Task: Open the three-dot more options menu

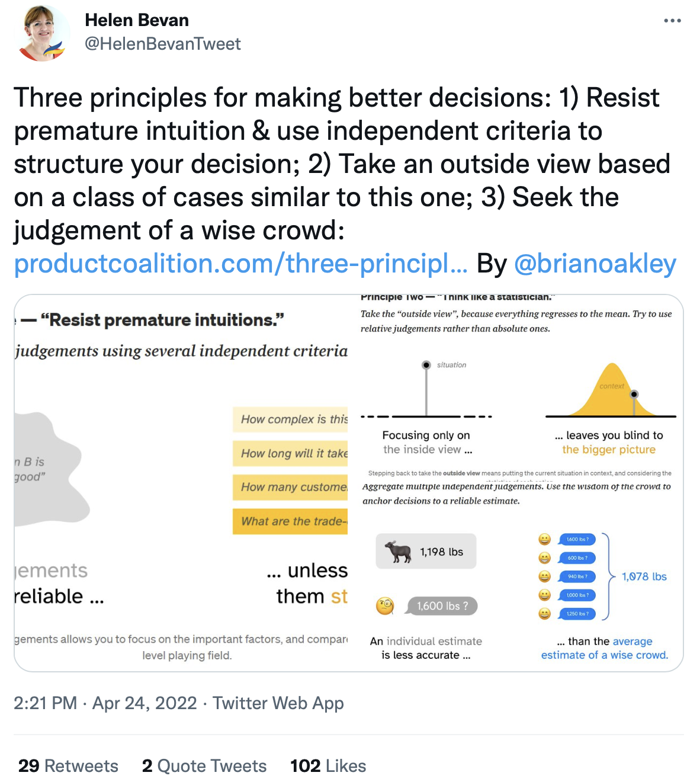Action: coord(672,21)
